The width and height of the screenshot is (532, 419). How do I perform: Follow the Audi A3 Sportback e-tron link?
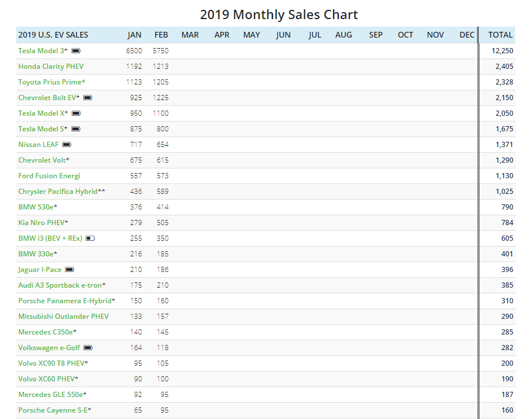[60, 285]
